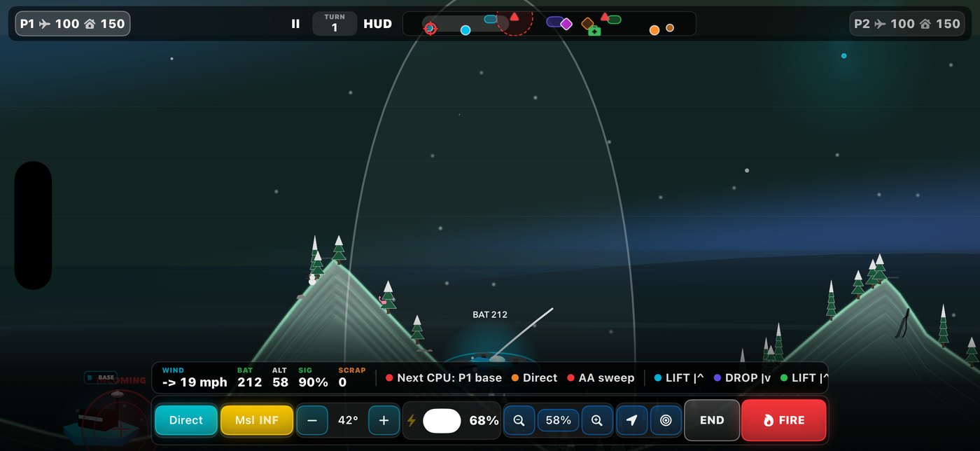The height and width of the screenshot is (451, 980).
Task: Click the indigo pill marker on minimap
Action: click(x=554, y=22)
